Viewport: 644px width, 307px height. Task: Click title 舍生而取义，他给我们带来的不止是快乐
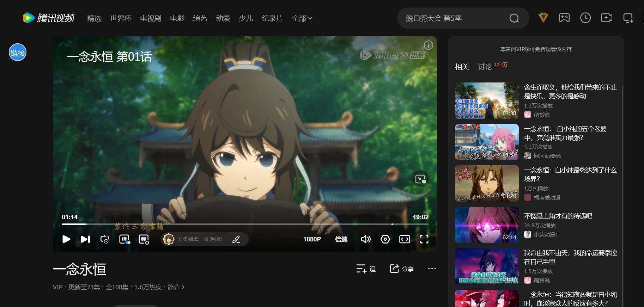click(570, 92)
